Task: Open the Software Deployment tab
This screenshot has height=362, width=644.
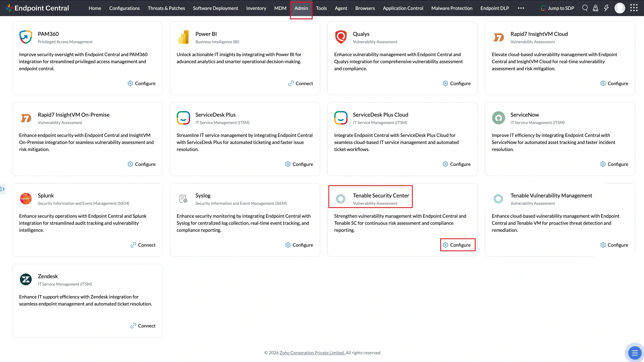Action: click(216, 8)
